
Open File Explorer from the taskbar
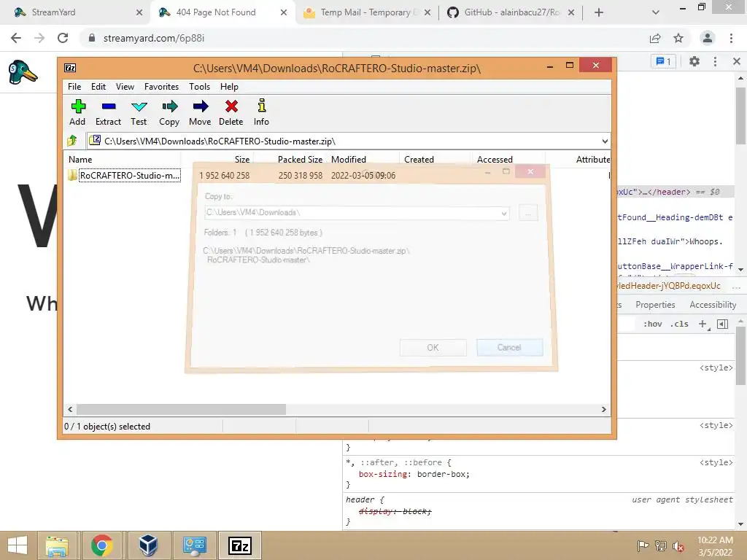[x=57, y=545]
